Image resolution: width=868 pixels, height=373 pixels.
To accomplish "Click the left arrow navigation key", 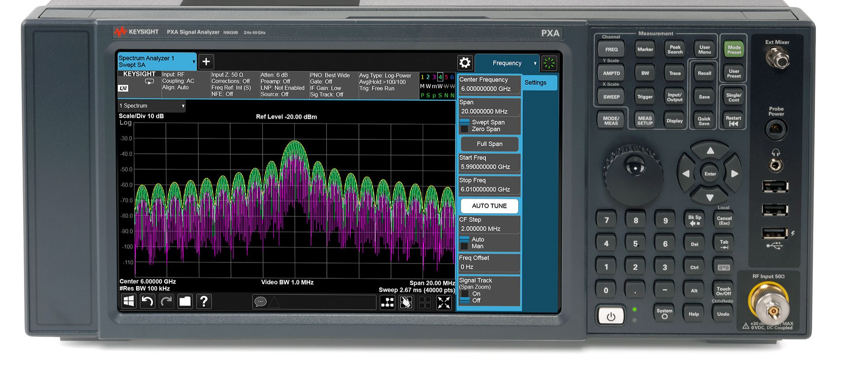I will tap(686, 174).
